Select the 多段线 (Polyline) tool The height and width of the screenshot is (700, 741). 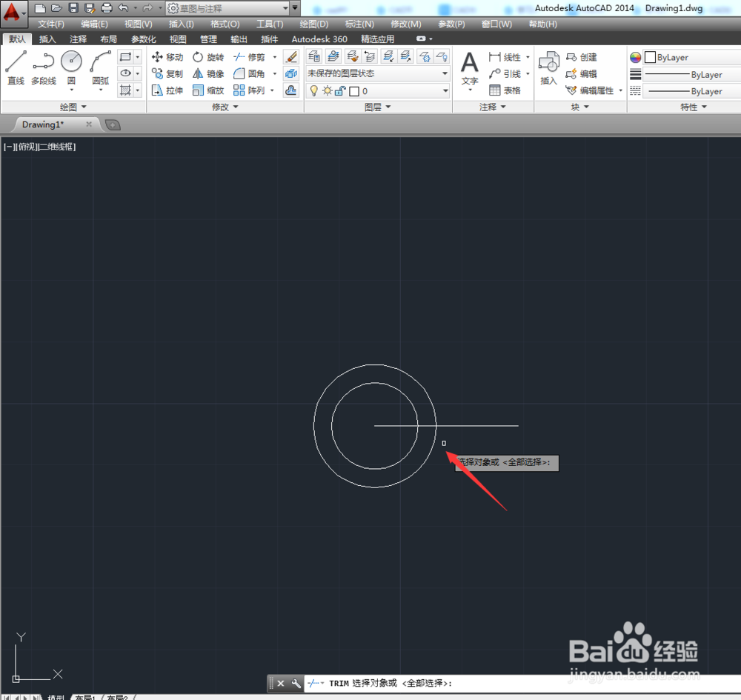pyautogui.click(x=44, y=67)
